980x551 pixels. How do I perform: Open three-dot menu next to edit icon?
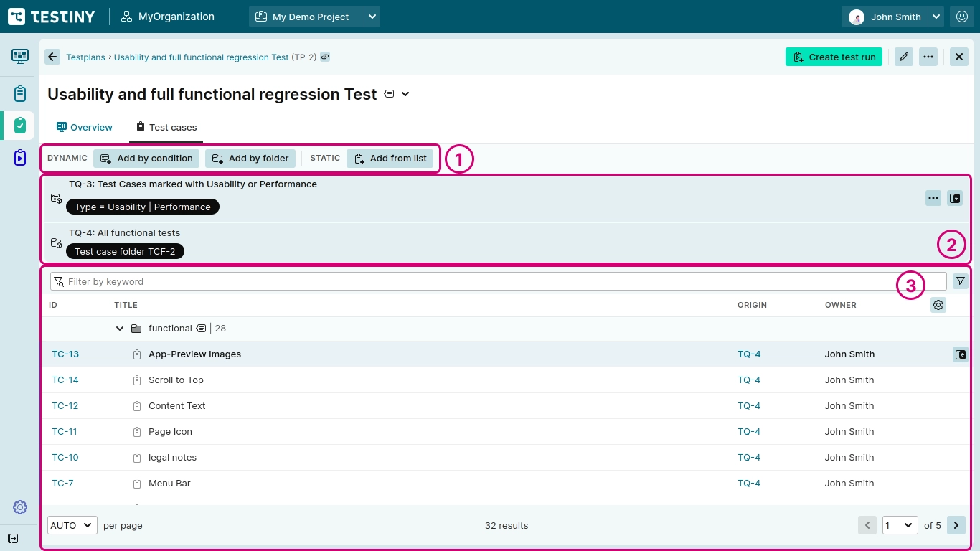click(928, 57)
